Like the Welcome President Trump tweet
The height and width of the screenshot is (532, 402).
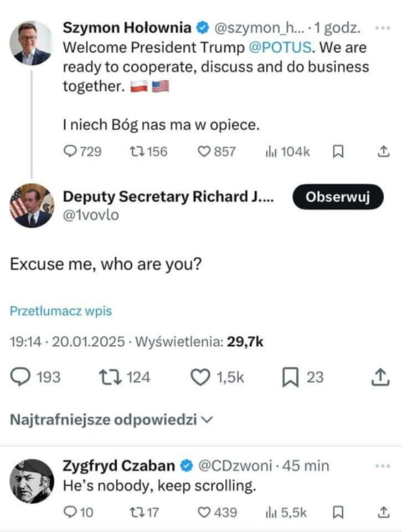pyautogui.click(x=205, y=151)
